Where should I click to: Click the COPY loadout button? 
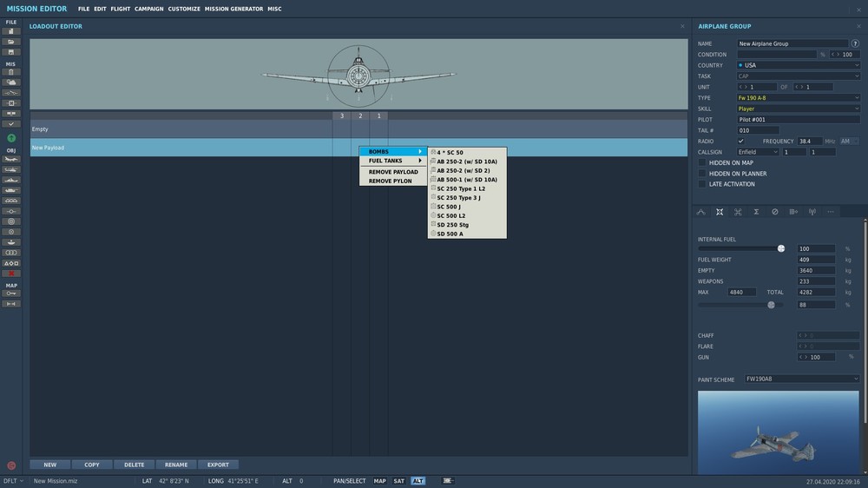coord(92,465)
